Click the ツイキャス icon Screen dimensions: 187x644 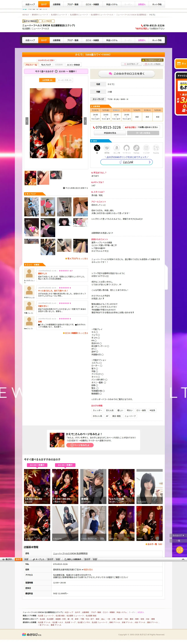click(127, 148)
